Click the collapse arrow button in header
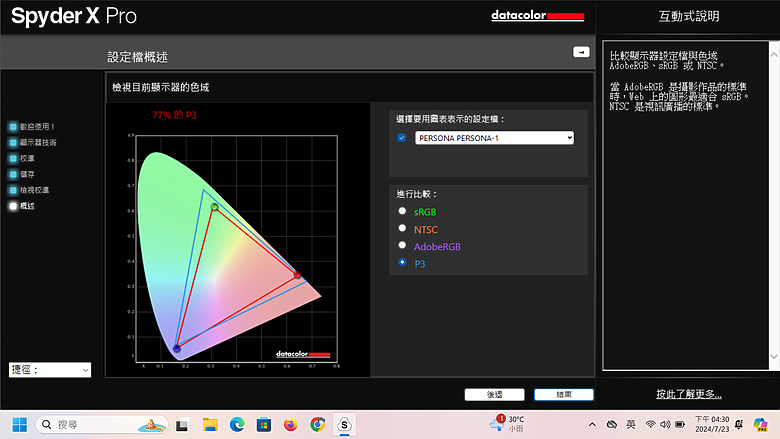Screen dimensions: 780x439 [x=581, y=52]
